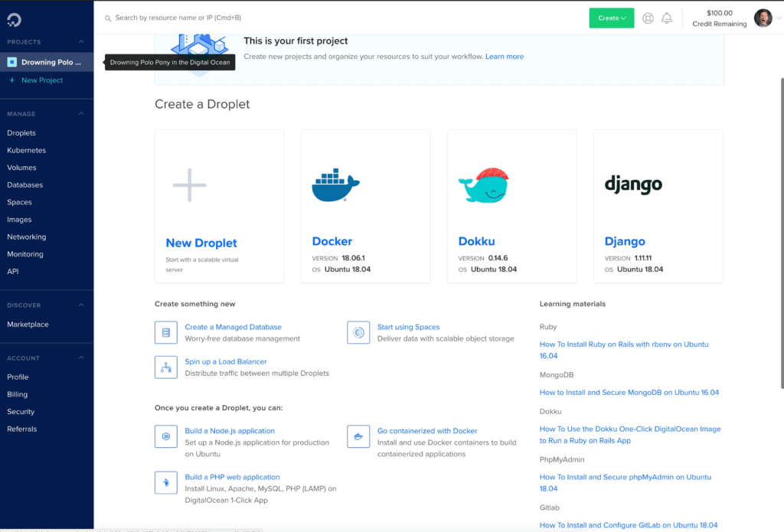Open Images in the sidebar
Image resolution: width=784 pixels, height=532 pixels.
(19, 220)
